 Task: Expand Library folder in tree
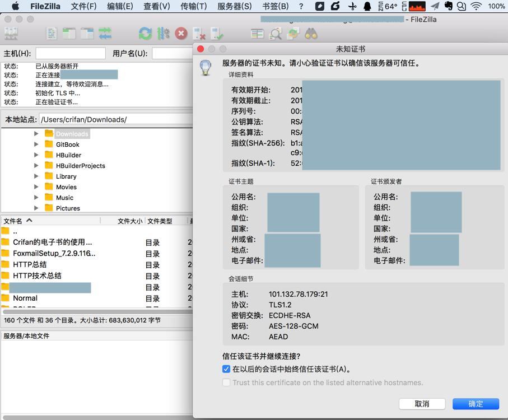[x=36, y=176]
